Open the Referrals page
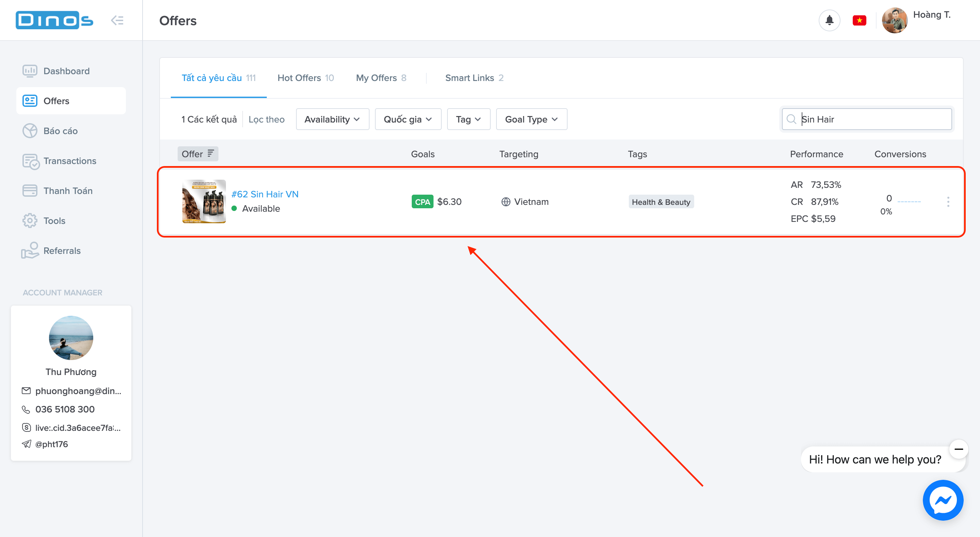Viewport: 980px width, 537px height. tap(71, 250)
